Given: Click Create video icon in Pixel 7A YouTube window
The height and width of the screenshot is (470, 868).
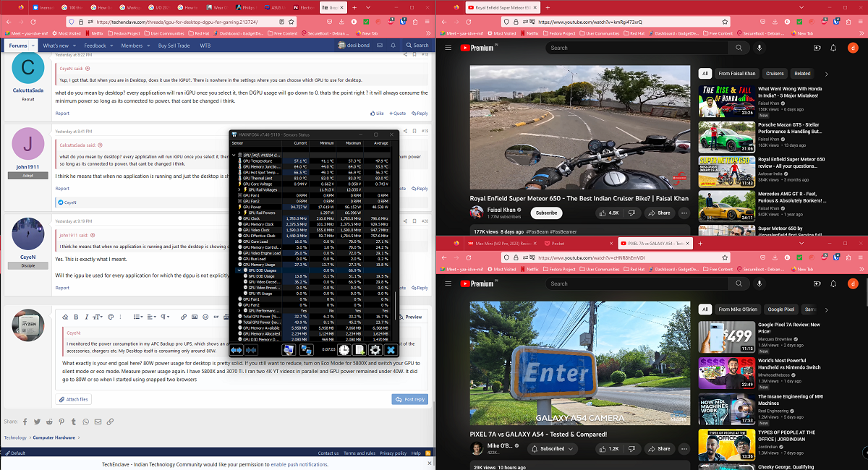Looking at the screenshot, I should tap(817, 283).
